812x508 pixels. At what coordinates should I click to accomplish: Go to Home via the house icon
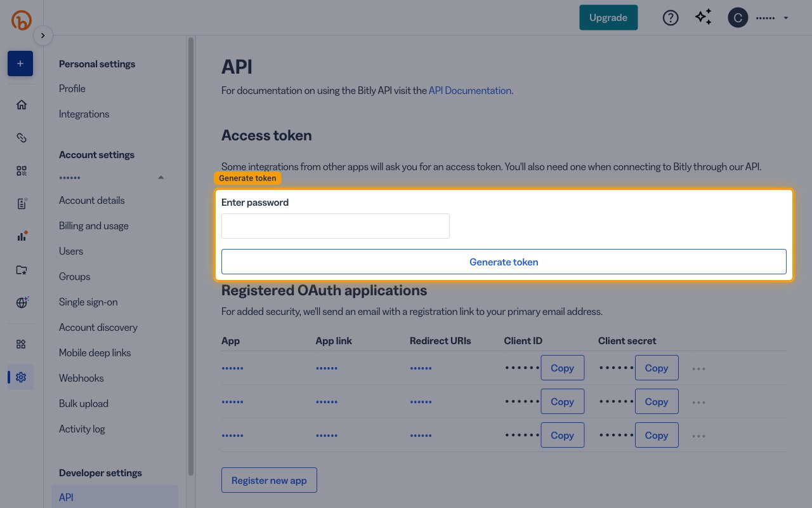click(x=22, y=105)
